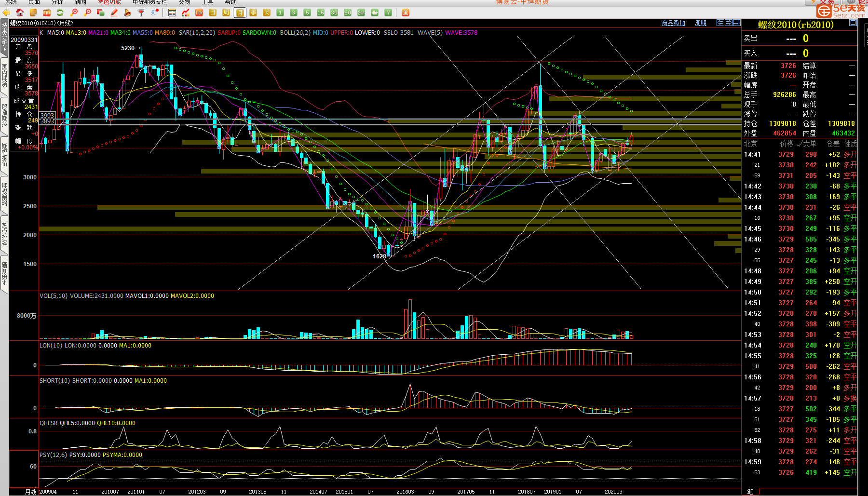Click the 201603 mark on the time axis
868x496 pixels.
click(x=405, y=492)
